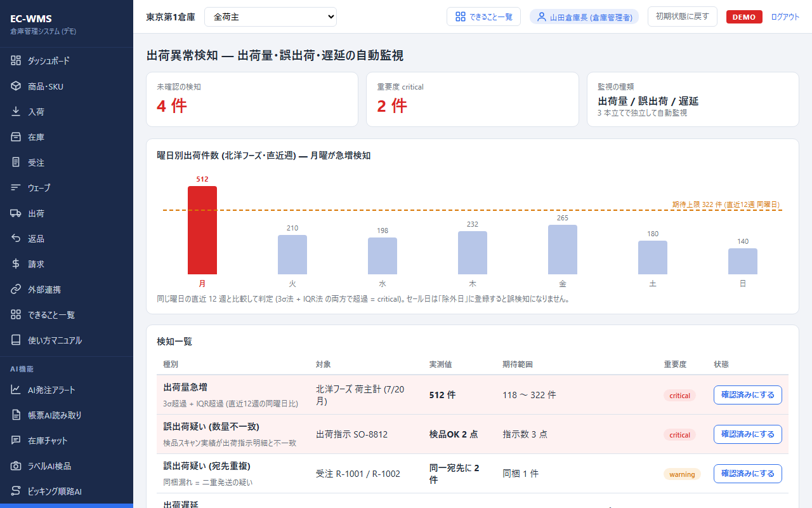Click the 請求 dollar sign icon
The image size is (812, 508).
pyautogui.click(x=16, y=264)
